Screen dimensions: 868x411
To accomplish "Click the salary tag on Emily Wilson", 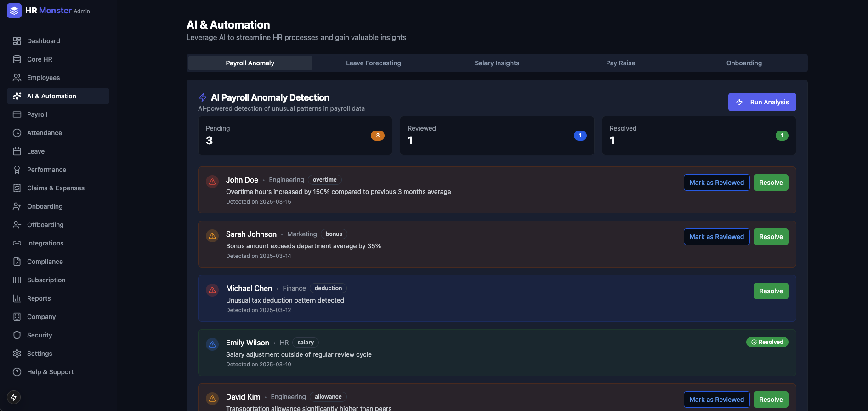I will [x=306, y=342].
